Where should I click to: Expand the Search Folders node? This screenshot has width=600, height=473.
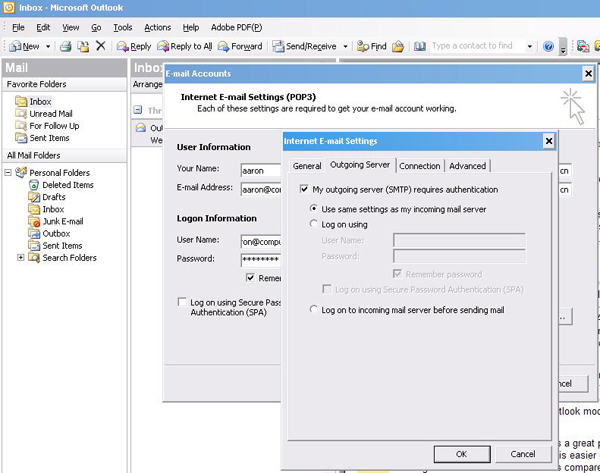coord(21,258)
